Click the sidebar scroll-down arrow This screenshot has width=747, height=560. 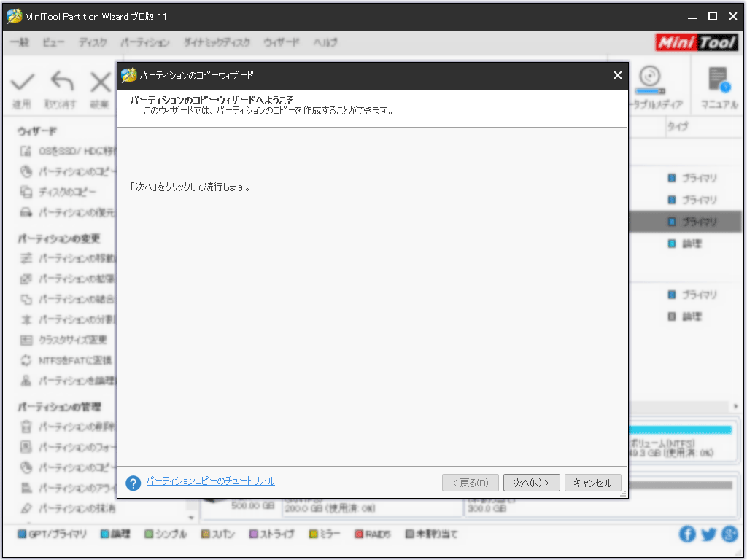pos(193,516)
